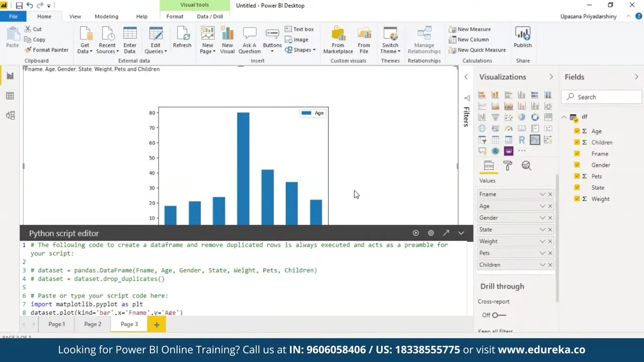Pick the Gauge visualization
Image resolution: width=644 pixels, height=362 pixels.
[509, 129]
